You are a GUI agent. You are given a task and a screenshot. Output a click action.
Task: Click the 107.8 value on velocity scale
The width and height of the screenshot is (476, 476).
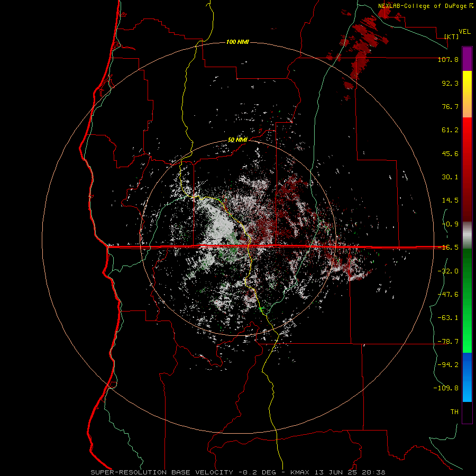448,59
